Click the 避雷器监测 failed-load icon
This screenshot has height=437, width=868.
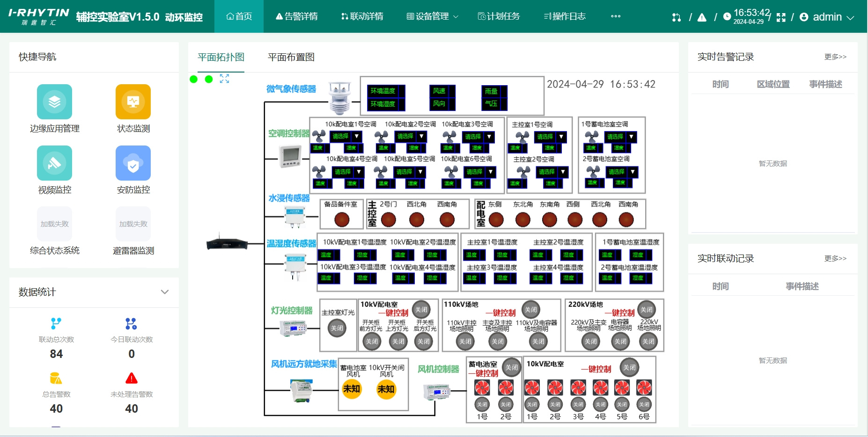pyautogui.click(x=133, y=224)
